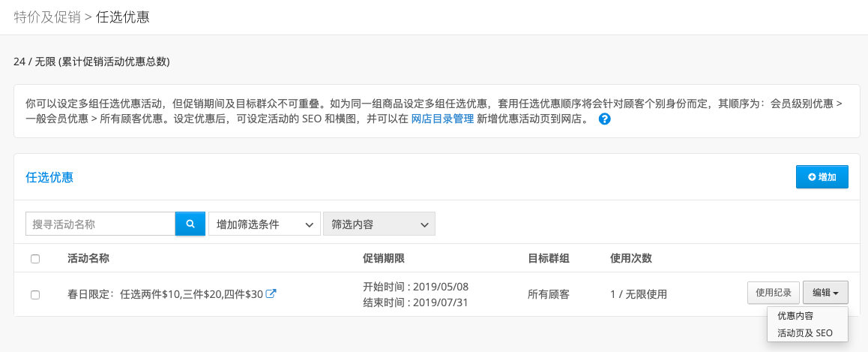The image size is (868, 352).
Task: Open the 筛选内容 dropdown
Action: point(379,224)
